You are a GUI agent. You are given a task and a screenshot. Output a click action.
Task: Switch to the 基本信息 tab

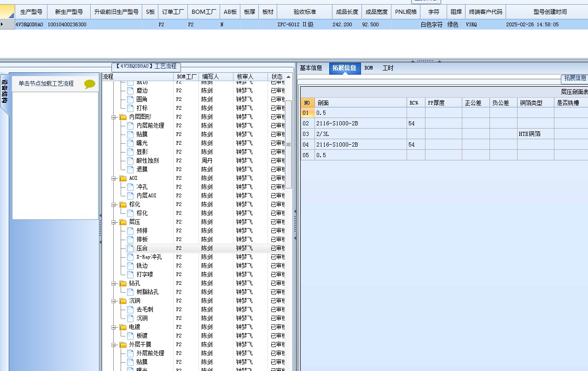pos(311,68)
